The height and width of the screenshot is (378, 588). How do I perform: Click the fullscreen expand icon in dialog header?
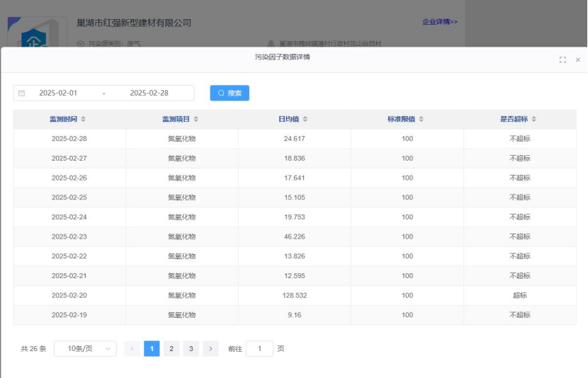(x=562, y=60)
